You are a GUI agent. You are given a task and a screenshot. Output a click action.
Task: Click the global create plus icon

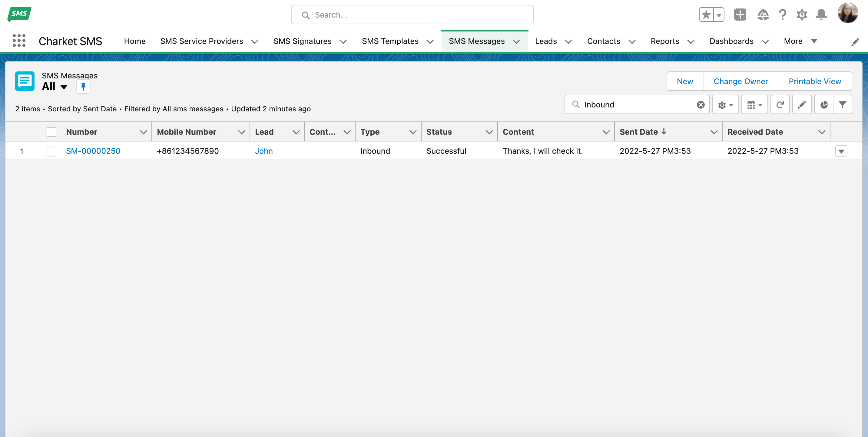740,15
